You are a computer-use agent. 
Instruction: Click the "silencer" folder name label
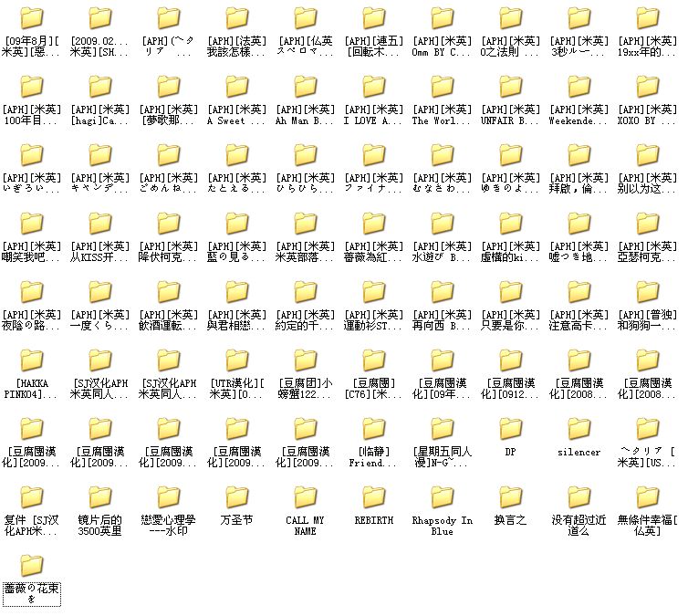(579, 452)
